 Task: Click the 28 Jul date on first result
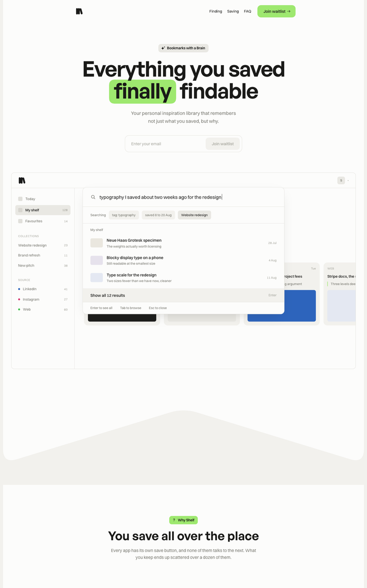coord(272,243)
